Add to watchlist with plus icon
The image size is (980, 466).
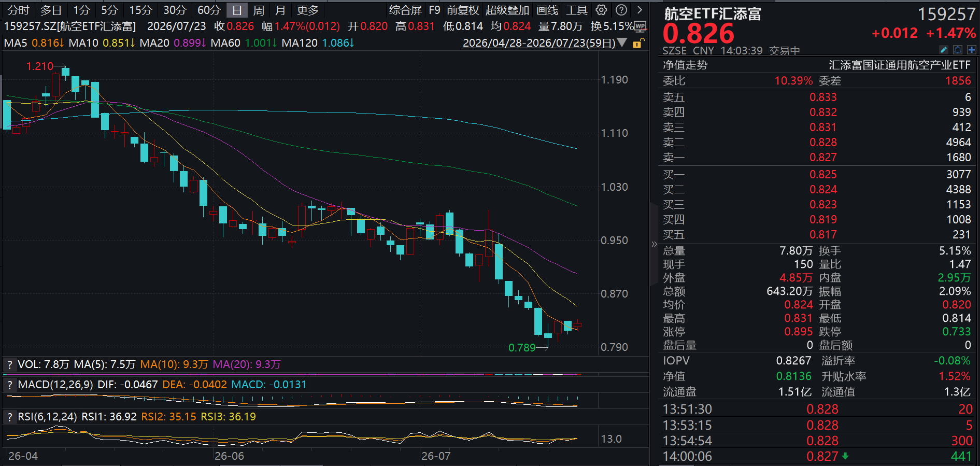point(972,50)
